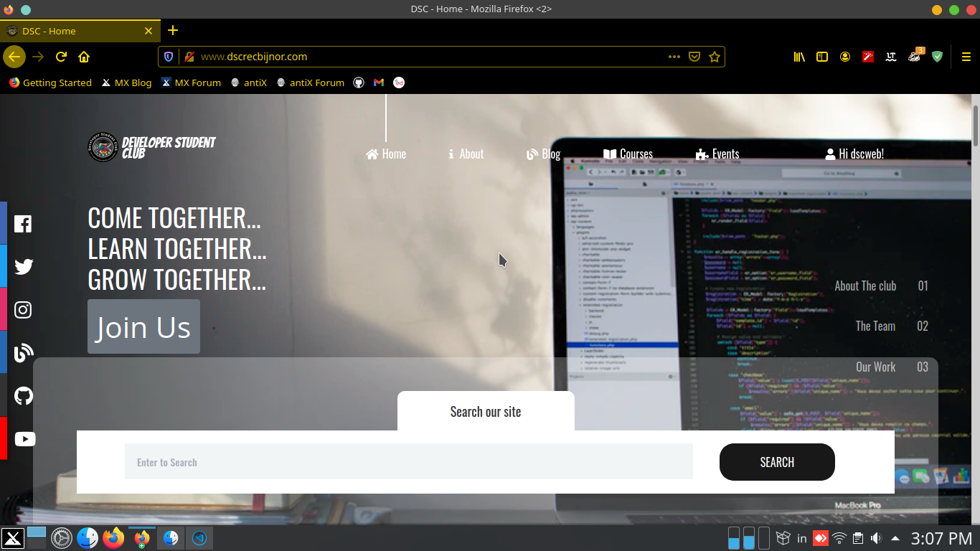Open the MX Blog bookmark
980x551 pixels.
pyautogui.click(x=126, y=83)
